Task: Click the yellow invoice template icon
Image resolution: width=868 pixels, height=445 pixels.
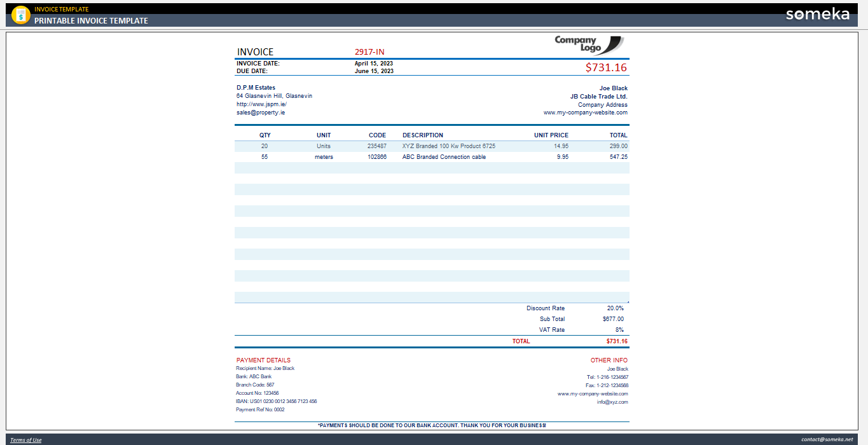Action: 21,15
